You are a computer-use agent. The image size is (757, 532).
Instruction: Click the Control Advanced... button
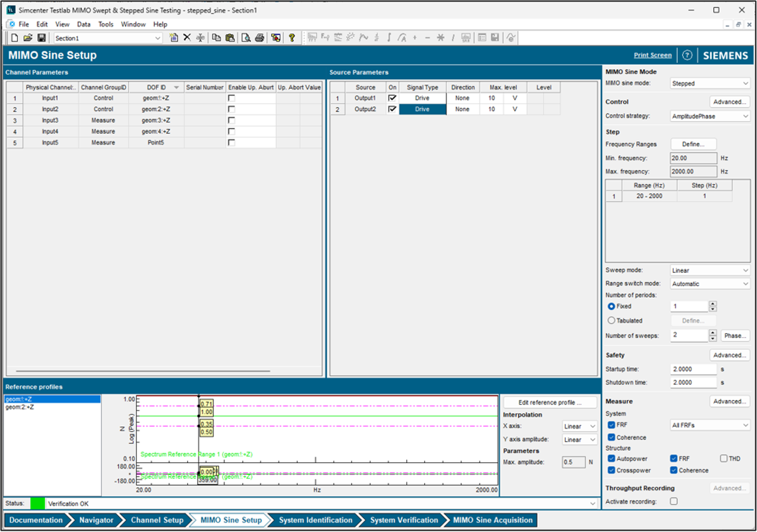click(730, 102)
